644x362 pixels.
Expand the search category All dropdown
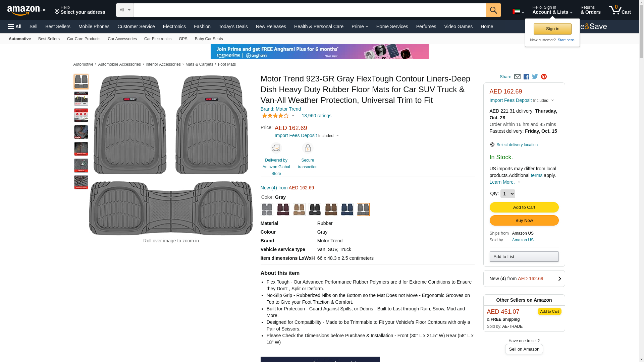(x=124, y=10)
